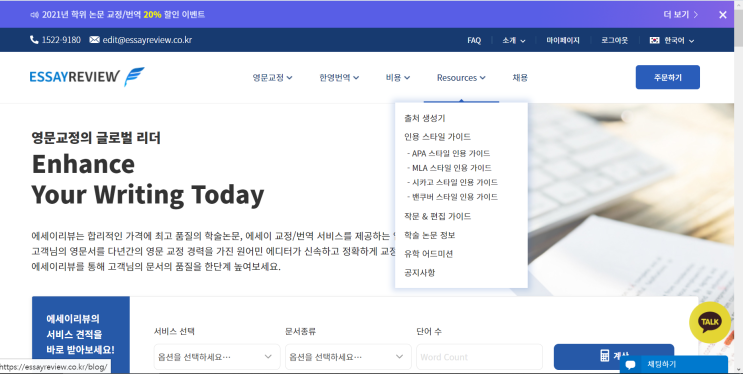Click 로그아웃 to sign out

615,40
